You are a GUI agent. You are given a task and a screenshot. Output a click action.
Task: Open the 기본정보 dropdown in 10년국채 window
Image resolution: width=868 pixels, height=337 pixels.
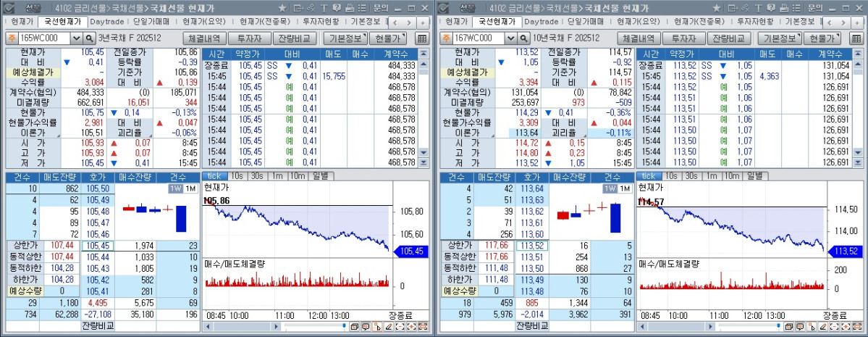(780, 38)
